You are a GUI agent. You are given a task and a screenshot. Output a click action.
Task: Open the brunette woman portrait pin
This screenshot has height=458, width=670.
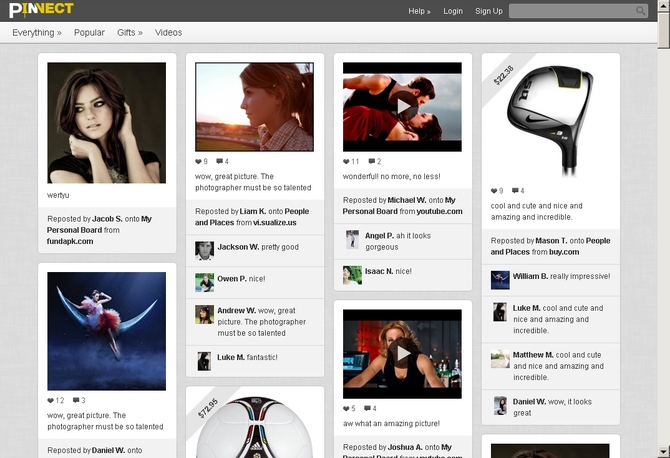point(106,123)
